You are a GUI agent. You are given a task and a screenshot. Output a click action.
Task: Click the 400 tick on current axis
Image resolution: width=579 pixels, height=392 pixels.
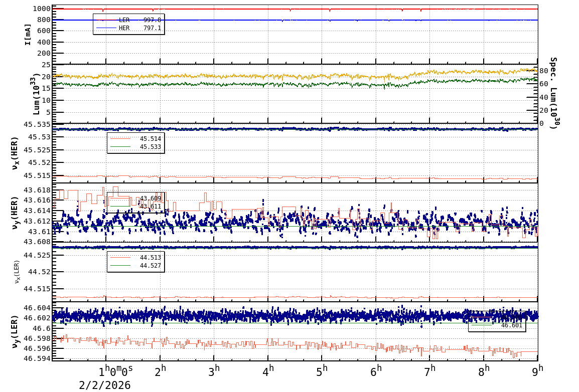44,42
